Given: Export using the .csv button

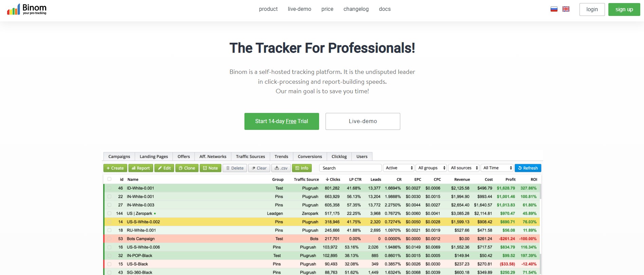Looking at the screenshot, I should tap(281, 168).
